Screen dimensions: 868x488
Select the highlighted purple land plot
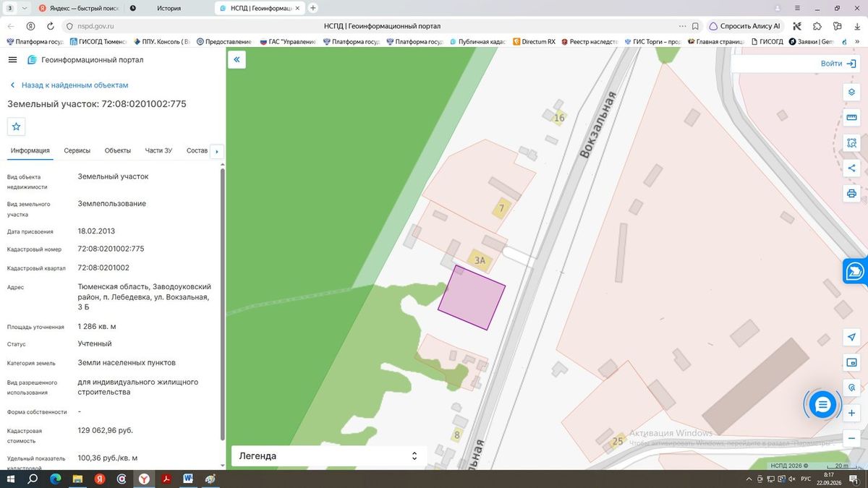(471, 297)
